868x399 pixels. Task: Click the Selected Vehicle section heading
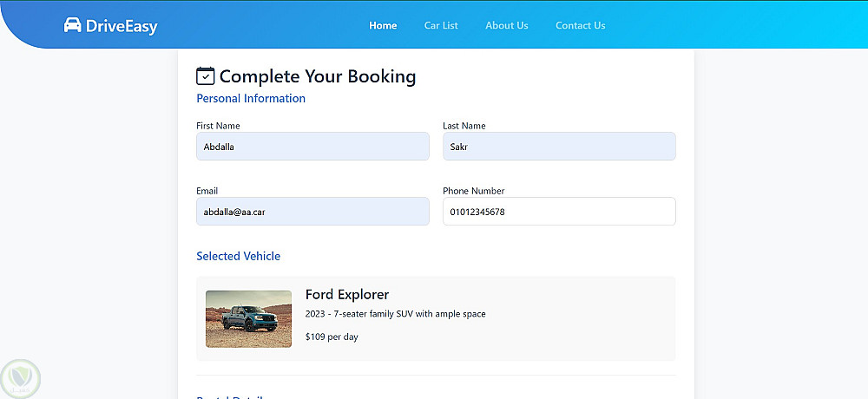[x=238, y=256]
